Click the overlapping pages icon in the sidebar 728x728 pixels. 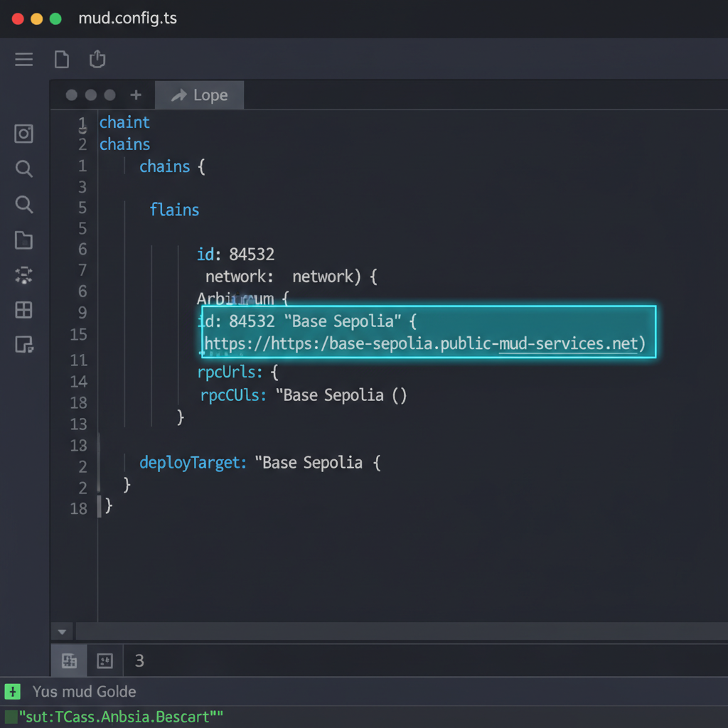click(x=23, y=346)
